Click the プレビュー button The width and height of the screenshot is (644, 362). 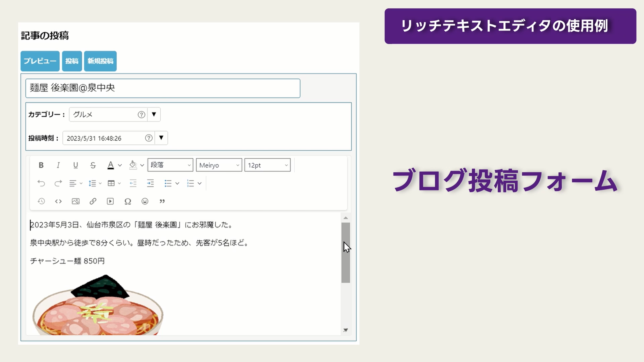(40, 61)
